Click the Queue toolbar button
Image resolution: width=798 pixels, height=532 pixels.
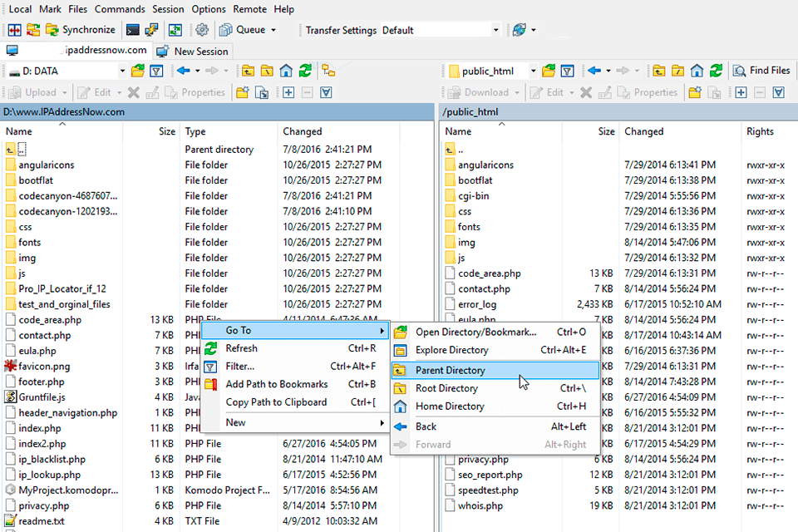point(243,30)
